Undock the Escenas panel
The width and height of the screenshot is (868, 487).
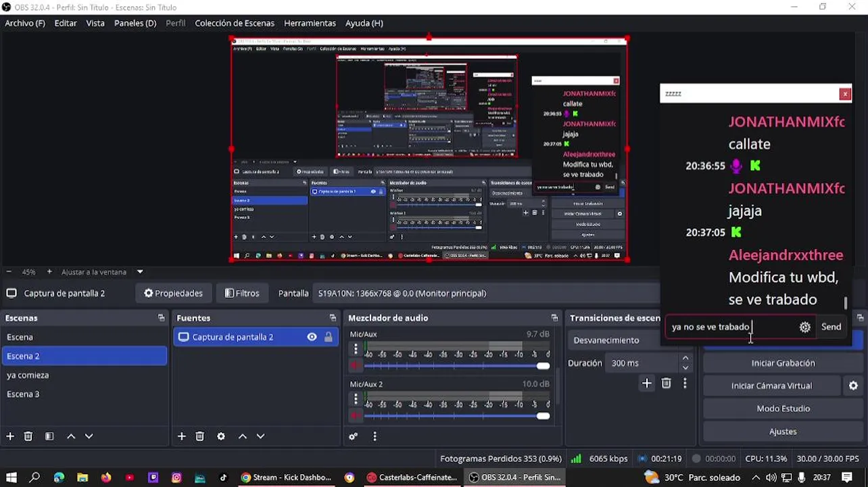[x=161, y=318]
